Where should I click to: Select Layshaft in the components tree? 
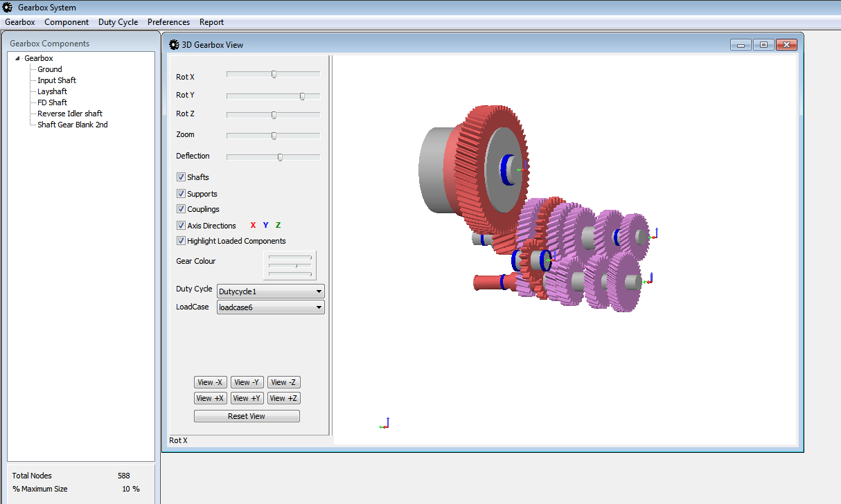(52, 91)
